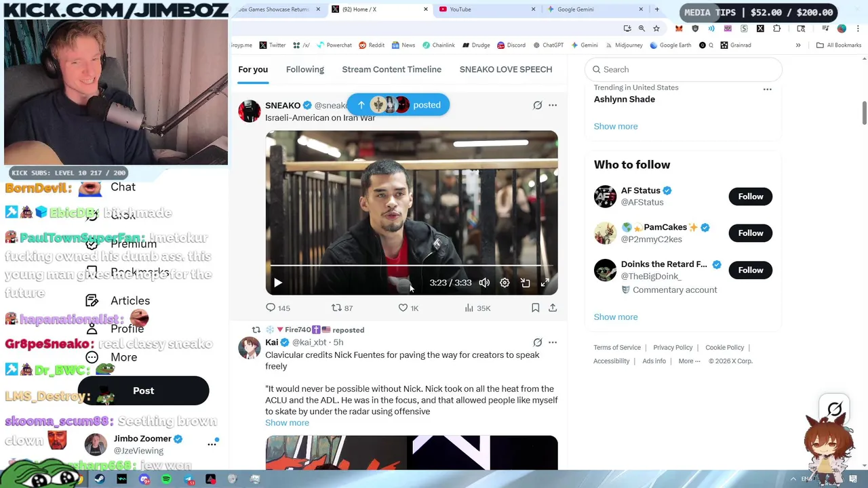Click the X search field
This screenshot has height=488, width=868.
coord(684,69)
